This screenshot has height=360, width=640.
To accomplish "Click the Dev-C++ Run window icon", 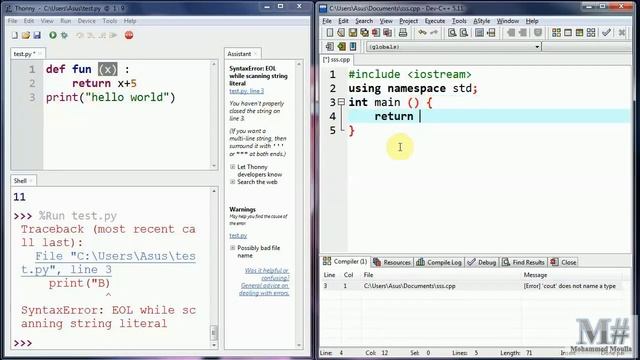I will (x=568, y=33).
